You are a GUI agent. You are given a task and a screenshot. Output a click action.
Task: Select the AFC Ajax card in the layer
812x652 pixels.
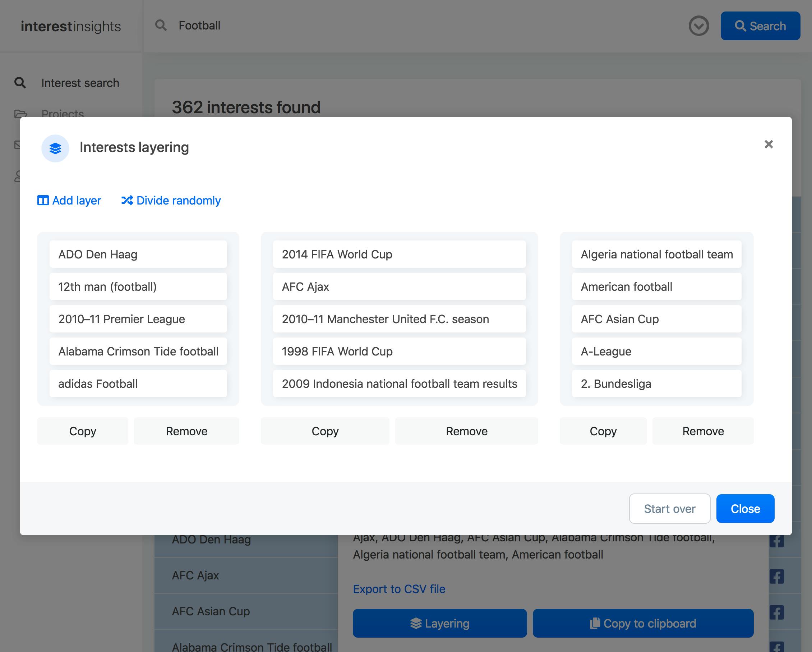[399, 286]
